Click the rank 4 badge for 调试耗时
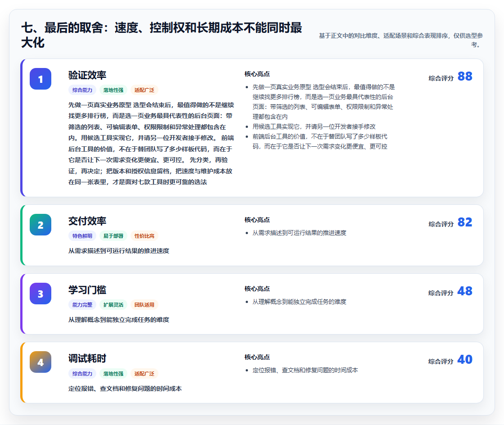Viewport: 504px width, 425px height. coord(40,362)
